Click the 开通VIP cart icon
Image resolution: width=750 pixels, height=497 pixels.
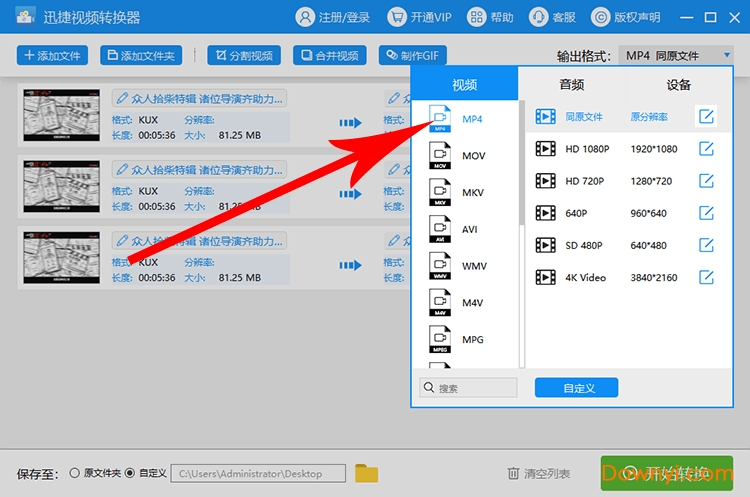coord(397,18)
